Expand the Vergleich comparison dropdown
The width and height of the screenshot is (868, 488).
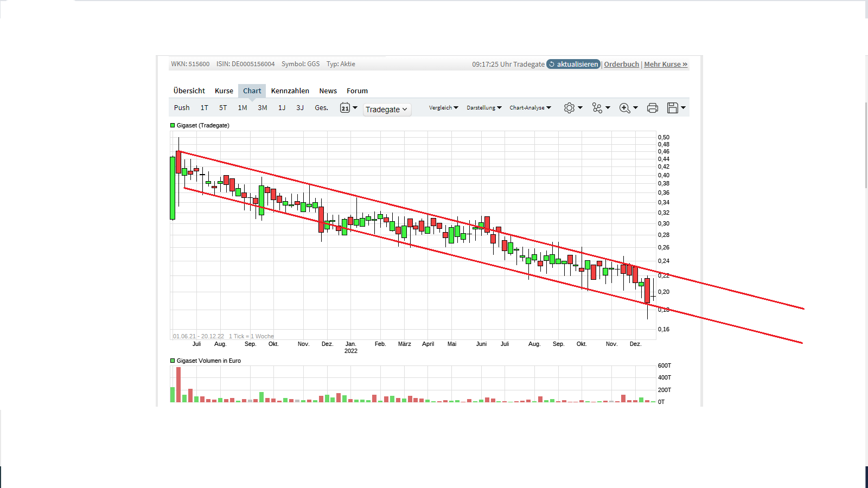[x=444, y=108]
